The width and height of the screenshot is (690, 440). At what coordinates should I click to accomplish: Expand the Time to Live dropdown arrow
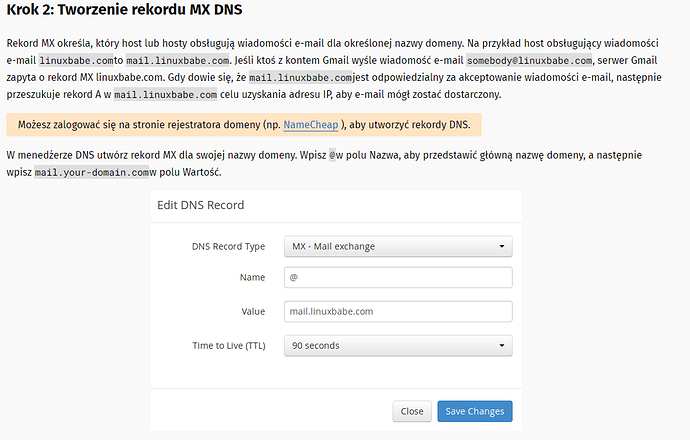click(x=500, y=345)
